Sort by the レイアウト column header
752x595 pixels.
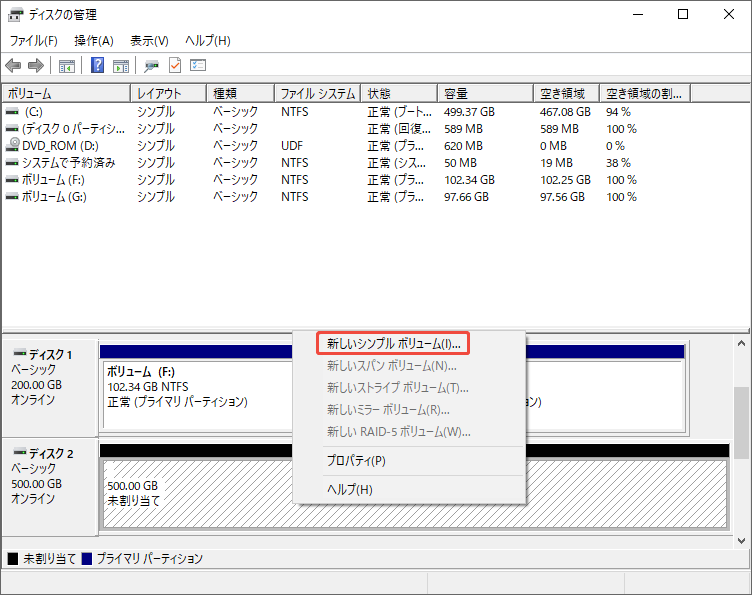pos(169,93)
